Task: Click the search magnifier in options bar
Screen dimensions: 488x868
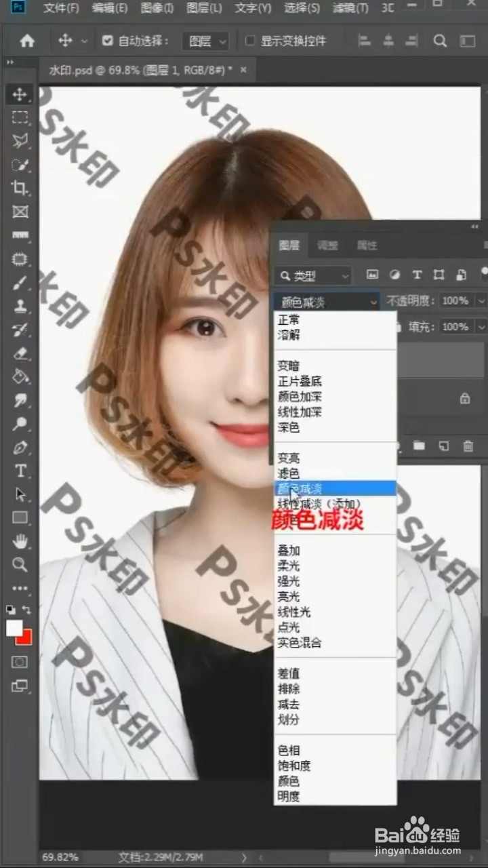Action: (x=440, y=41)
